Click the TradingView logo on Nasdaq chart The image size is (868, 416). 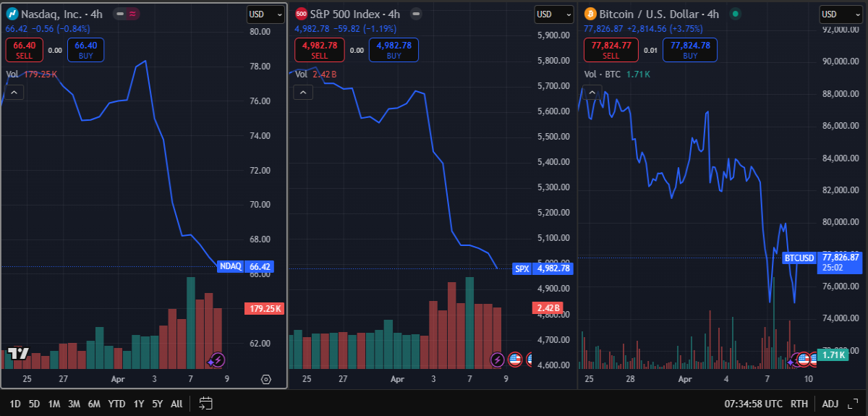point(18,354)
